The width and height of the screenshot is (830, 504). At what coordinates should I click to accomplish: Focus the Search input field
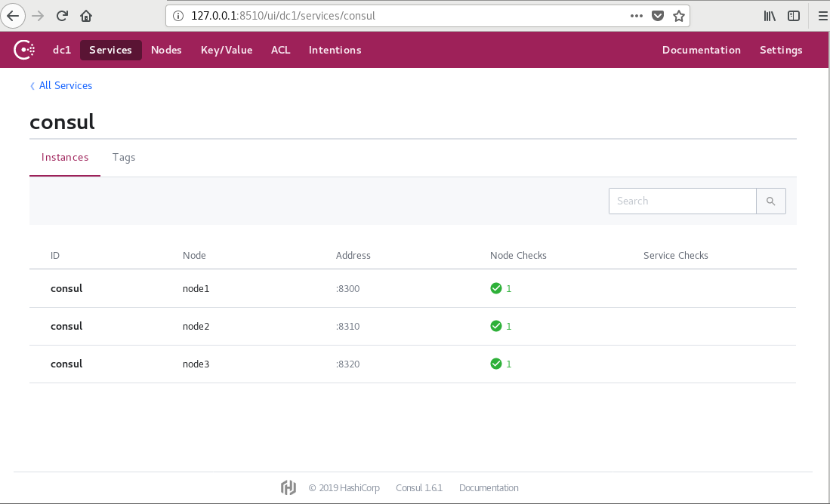(x=682, y=201)
